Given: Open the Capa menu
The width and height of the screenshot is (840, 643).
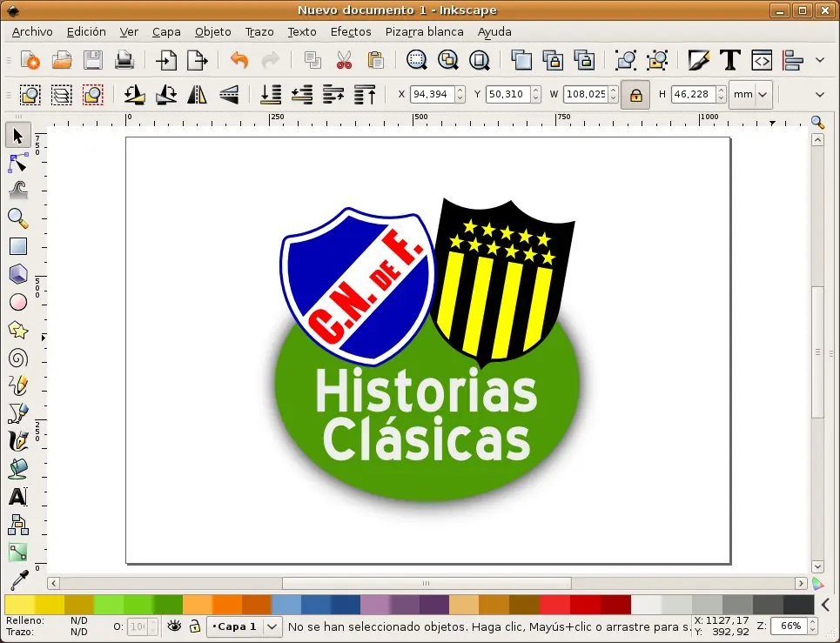Looking at the screenshot, I should tap(166, 32).
